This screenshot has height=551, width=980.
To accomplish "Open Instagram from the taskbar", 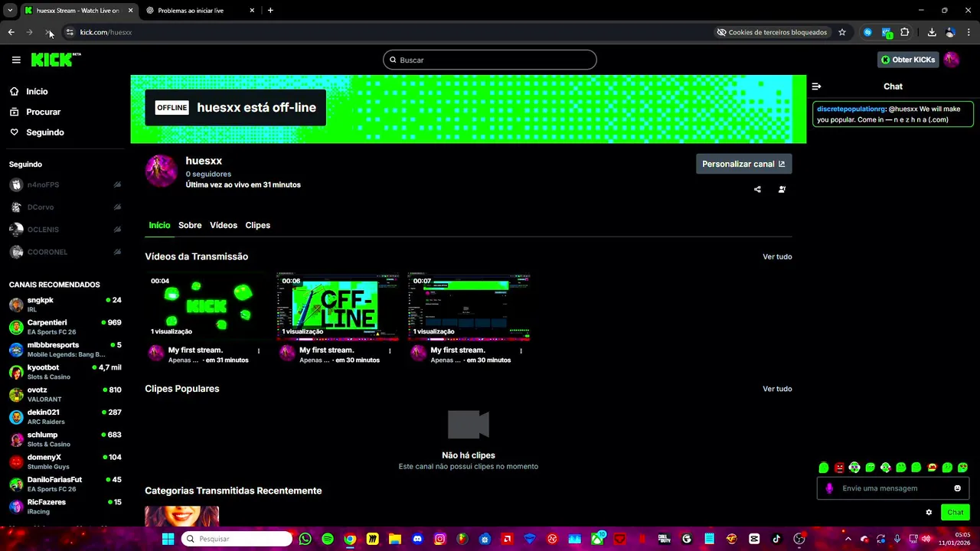I will 439,539.
